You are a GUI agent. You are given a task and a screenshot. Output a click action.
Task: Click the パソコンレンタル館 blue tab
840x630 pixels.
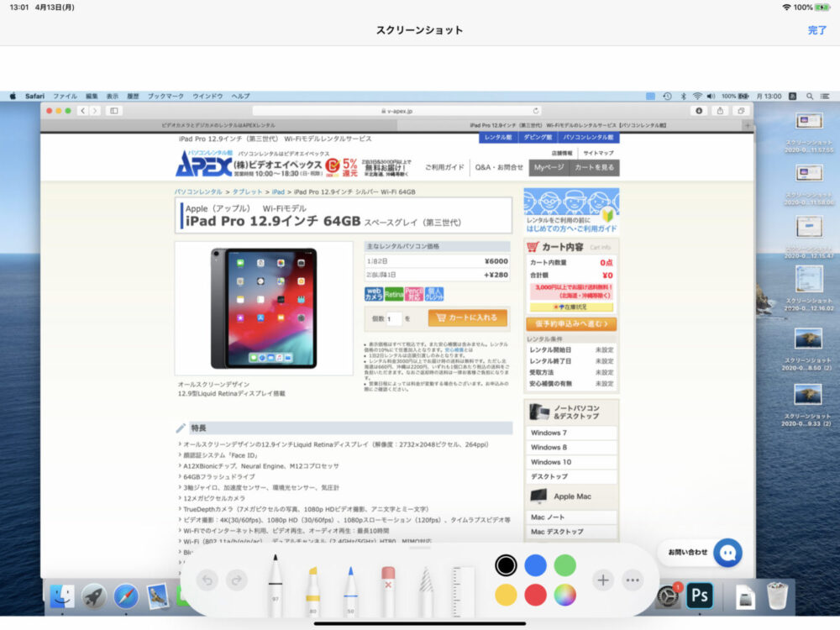click(589, 138)
